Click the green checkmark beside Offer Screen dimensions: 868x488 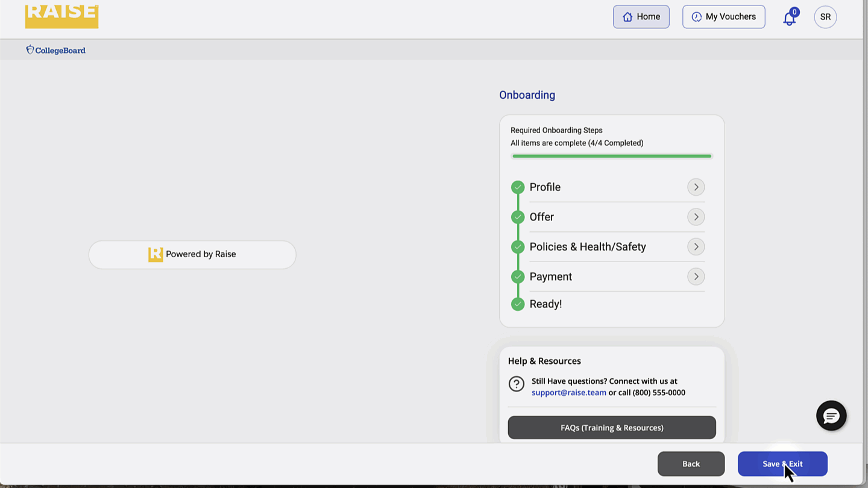click(518, 217)
